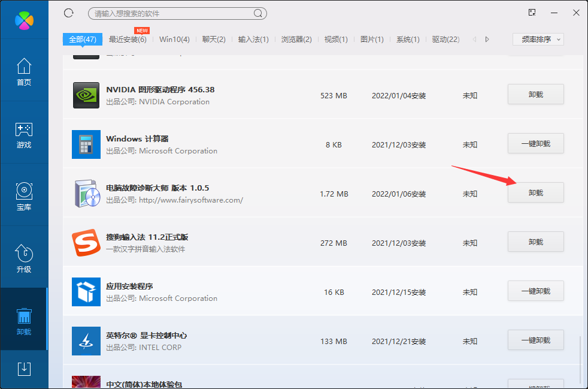Open the 首页 home section
The height and width of the screenshot is (389, 588).
pos(24,71)
